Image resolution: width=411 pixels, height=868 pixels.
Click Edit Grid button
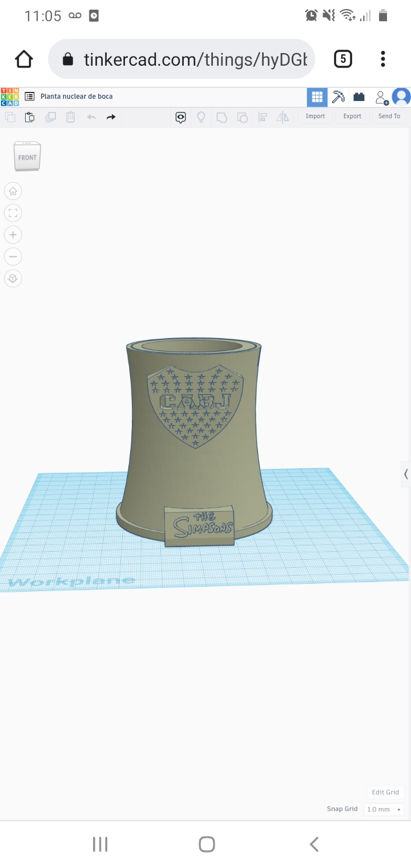385,792
